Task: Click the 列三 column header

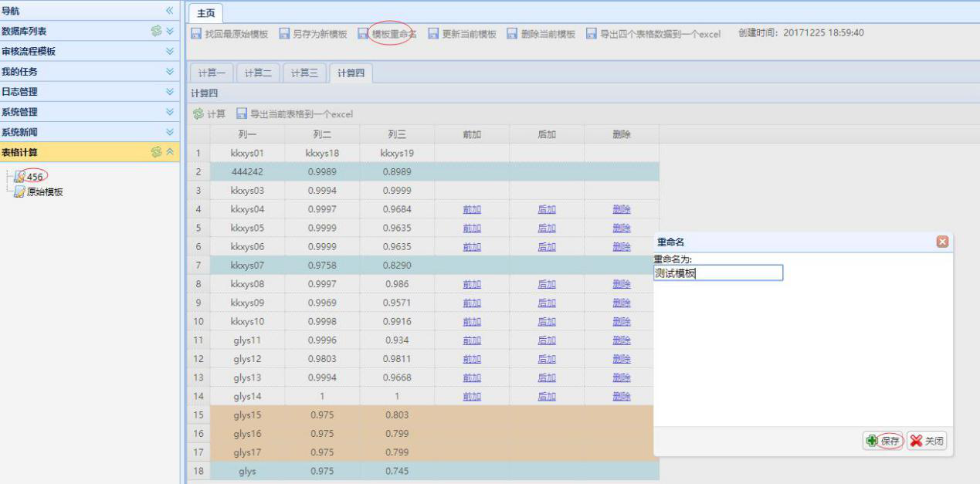Action: pos(397,134)
